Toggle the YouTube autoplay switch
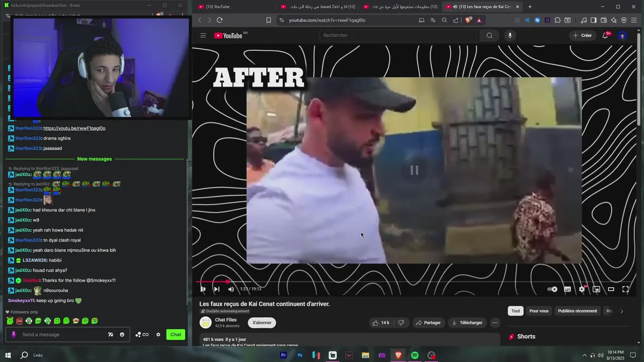 [552, 289]
